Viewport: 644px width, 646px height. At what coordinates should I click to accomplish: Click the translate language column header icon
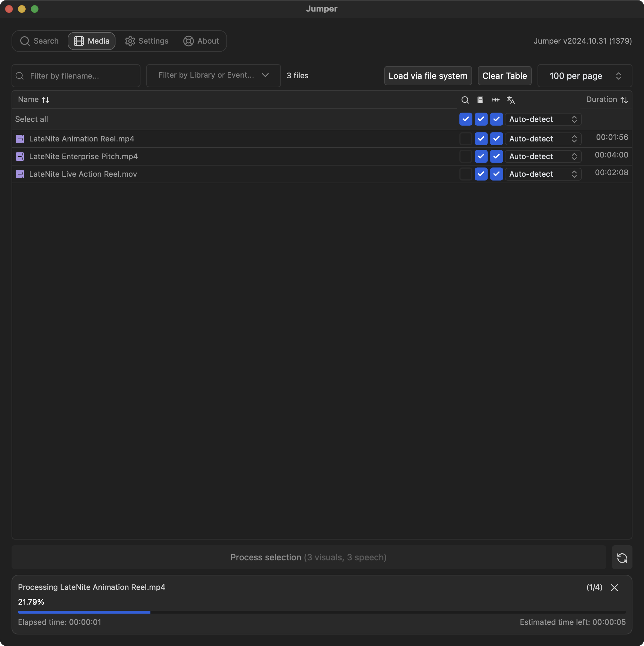click(x=511, y=100)
